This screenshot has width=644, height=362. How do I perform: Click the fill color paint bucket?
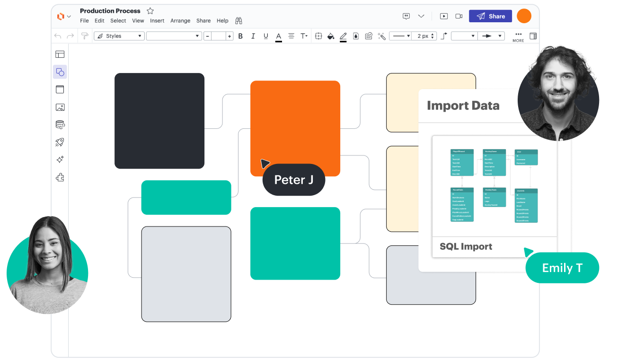coord(331,36)
